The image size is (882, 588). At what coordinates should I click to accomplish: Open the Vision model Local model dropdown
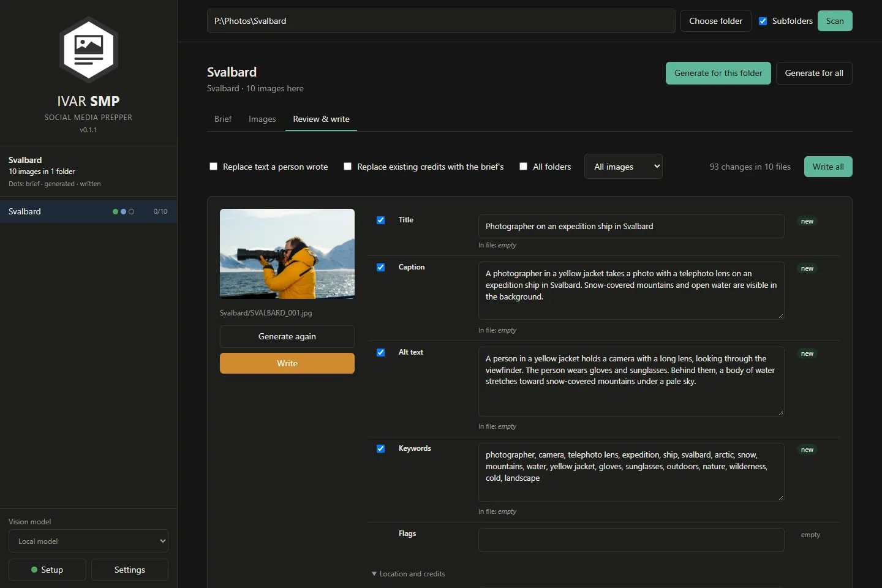click(88, 541)
